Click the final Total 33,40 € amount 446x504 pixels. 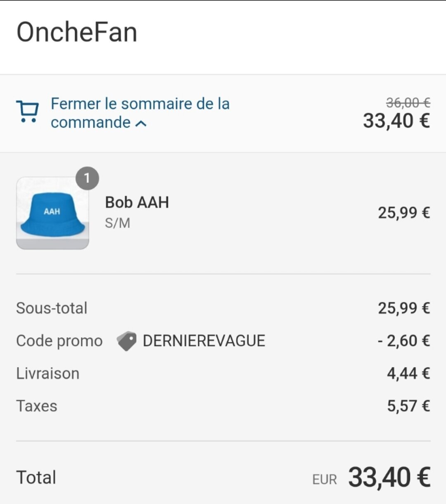[x=389, y=478]
